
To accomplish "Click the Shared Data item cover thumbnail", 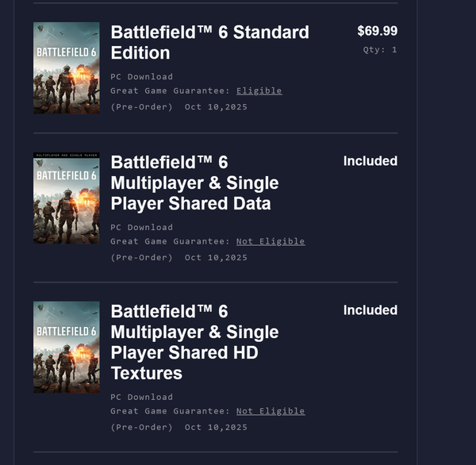I will click(x=66, y=198).
